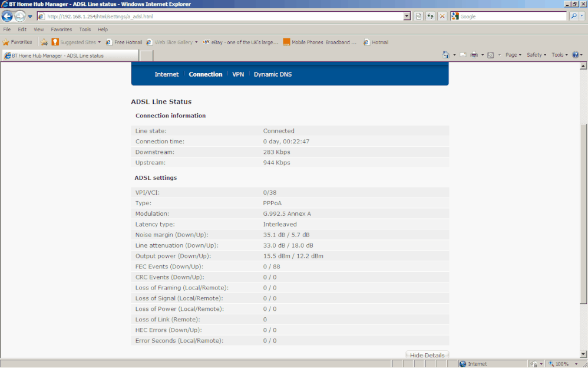Open Hotmail favorites bar link
This screenshot has width=588, height=368.
pos(376,42)
